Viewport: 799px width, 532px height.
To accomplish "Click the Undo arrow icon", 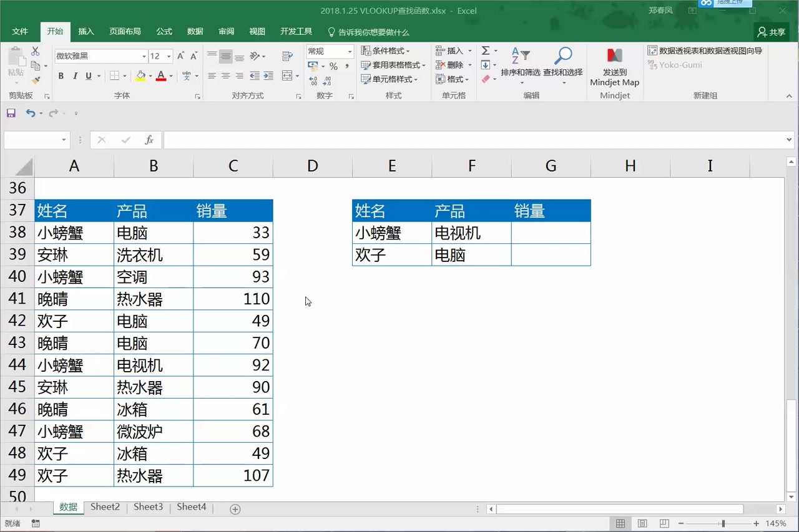I will [x=30, y=113].
